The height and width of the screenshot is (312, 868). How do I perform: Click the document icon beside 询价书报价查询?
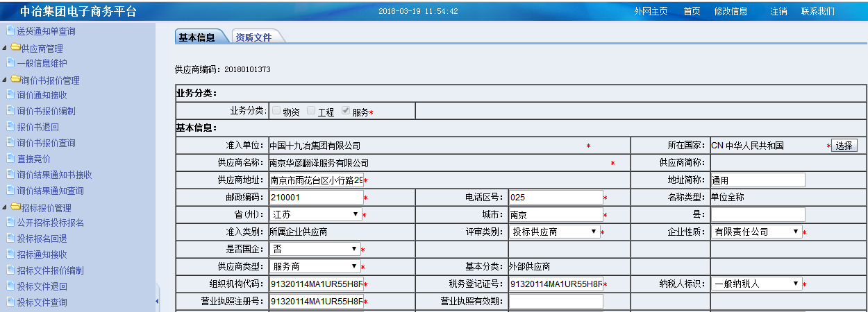tap(10, 142)
